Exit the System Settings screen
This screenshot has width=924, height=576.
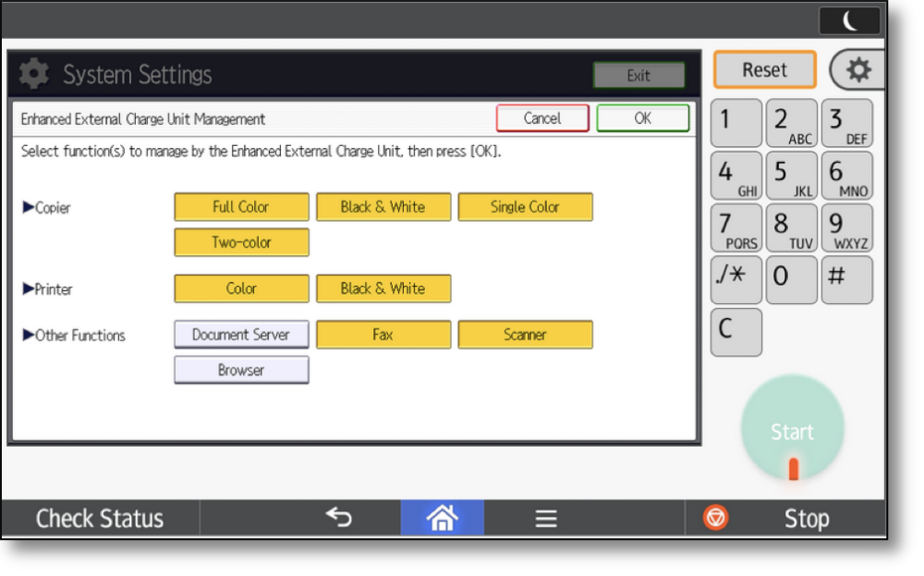[x=639, y=75]
